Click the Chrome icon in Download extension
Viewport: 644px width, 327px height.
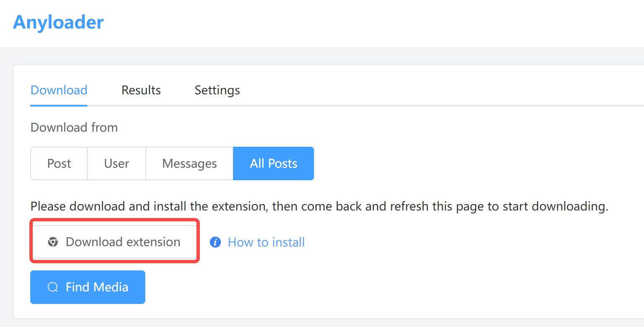point(53,242)
